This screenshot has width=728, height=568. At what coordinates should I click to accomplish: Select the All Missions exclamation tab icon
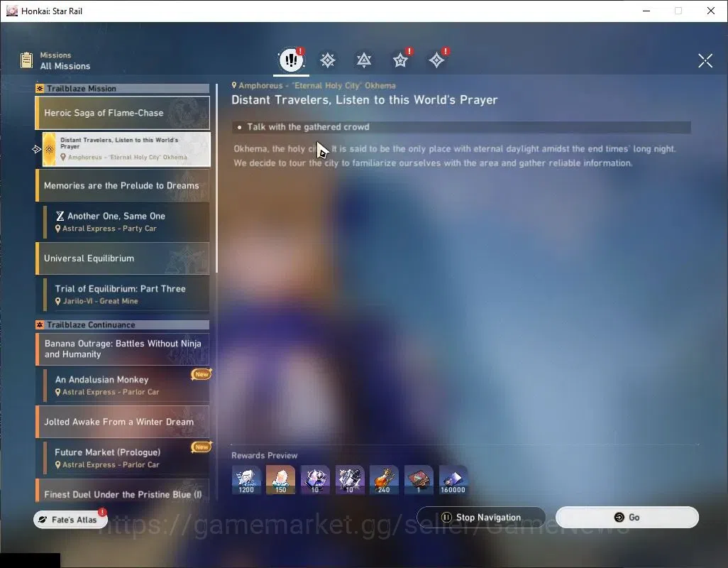click(291, 60)
